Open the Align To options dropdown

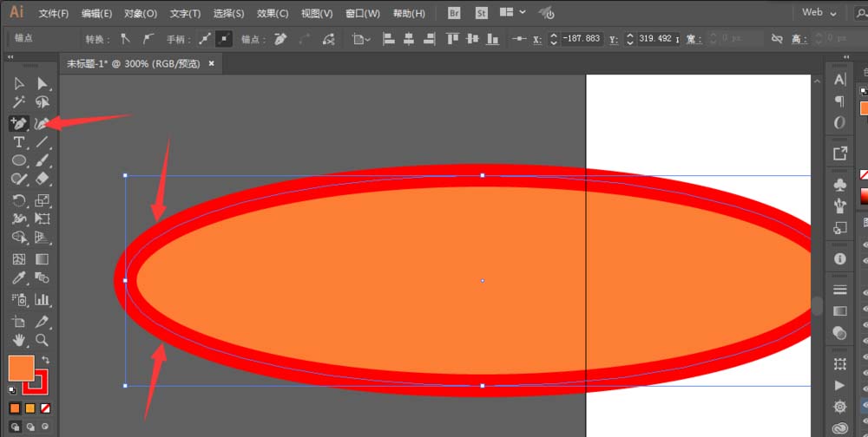coord(362,39)
